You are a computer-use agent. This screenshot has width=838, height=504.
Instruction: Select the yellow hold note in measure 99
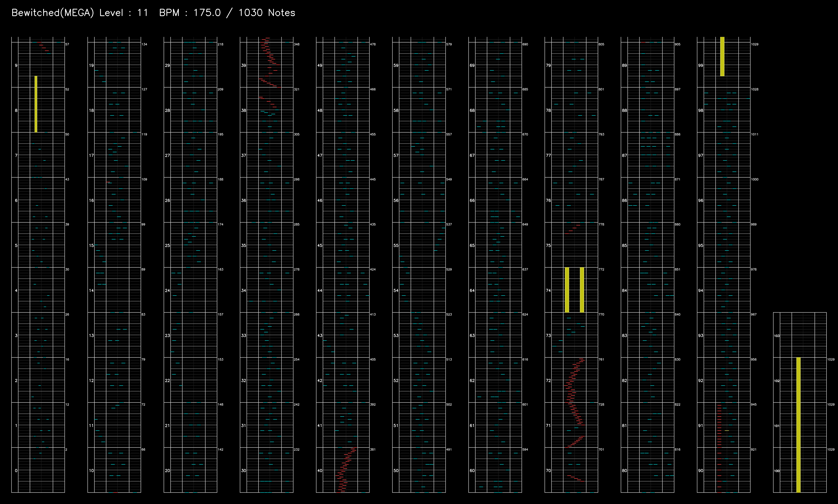722,56
